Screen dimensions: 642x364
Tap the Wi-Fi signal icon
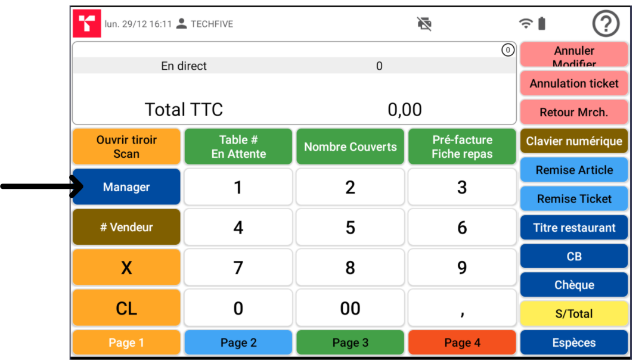[526, 24]
